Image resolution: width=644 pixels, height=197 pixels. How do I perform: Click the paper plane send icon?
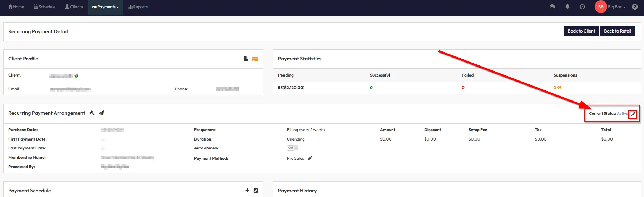101,113
